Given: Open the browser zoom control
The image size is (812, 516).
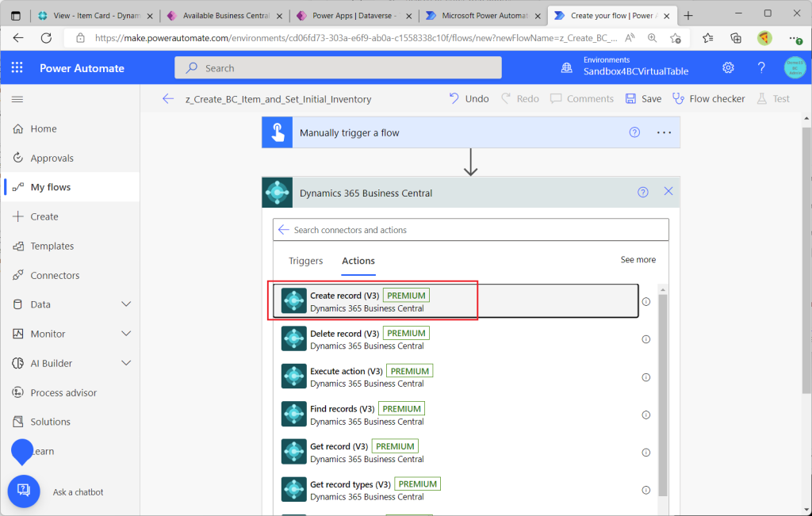Looking at the screenshot, I should pyautogui.click(x=652, y=38).
